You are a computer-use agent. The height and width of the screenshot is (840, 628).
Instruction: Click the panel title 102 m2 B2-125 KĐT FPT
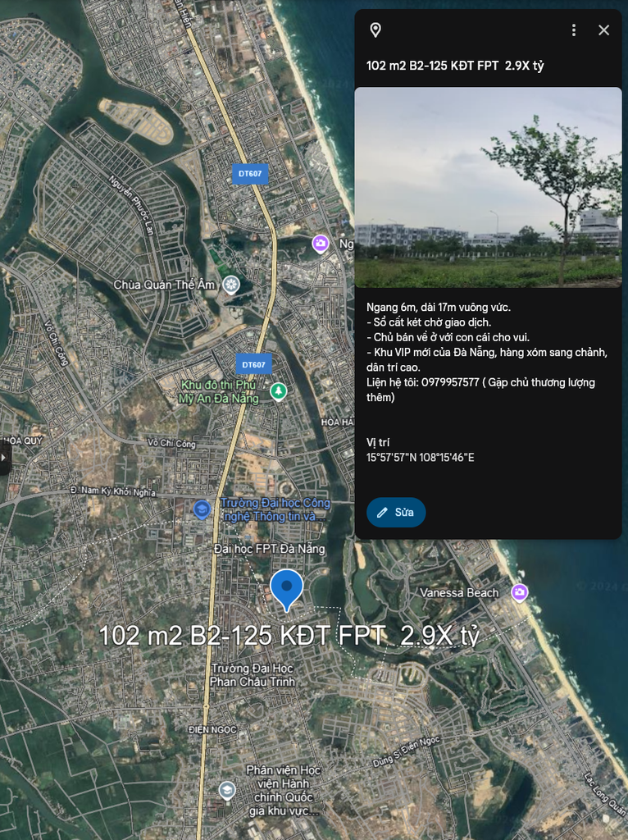[455, 66]
